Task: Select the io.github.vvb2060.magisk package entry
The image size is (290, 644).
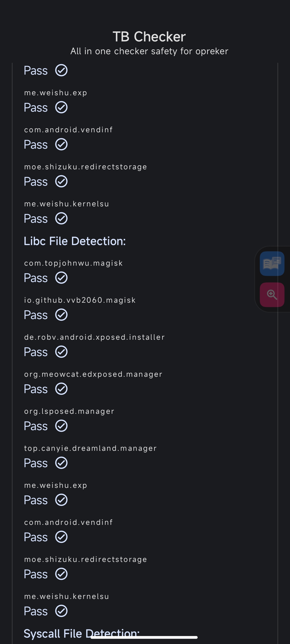Action: 80,300
